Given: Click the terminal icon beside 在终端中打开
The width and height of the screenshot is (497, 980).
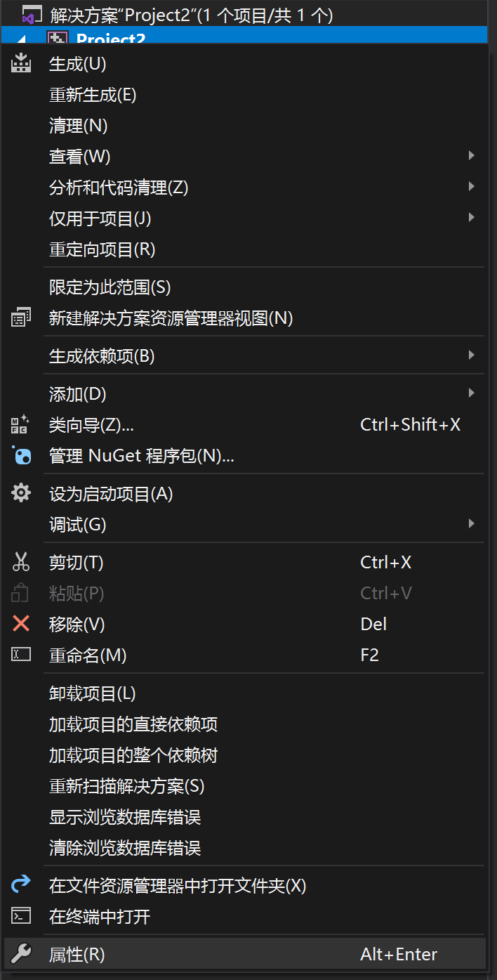Looking at the screenshot, I should point(21,916).
